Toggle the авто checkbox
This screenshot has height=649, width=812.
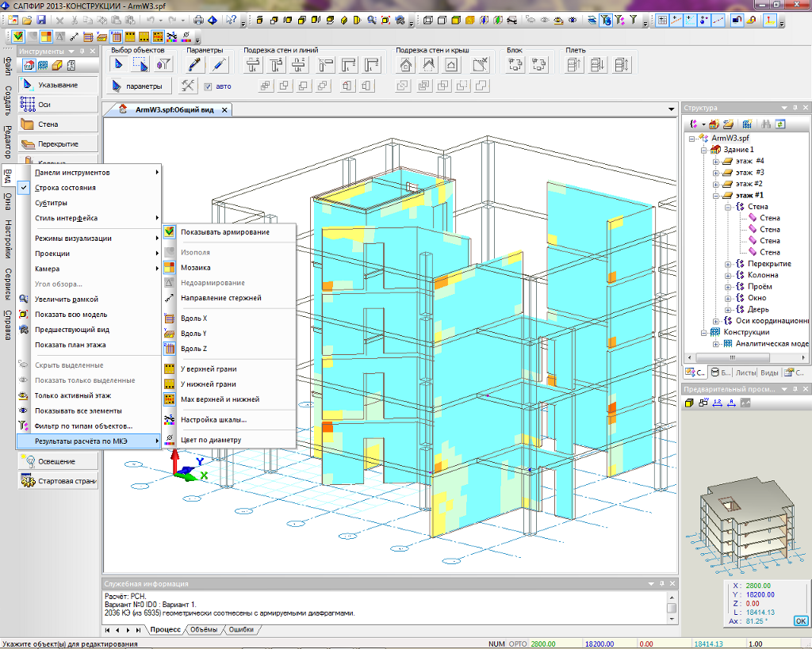click(x=208, y=86)
